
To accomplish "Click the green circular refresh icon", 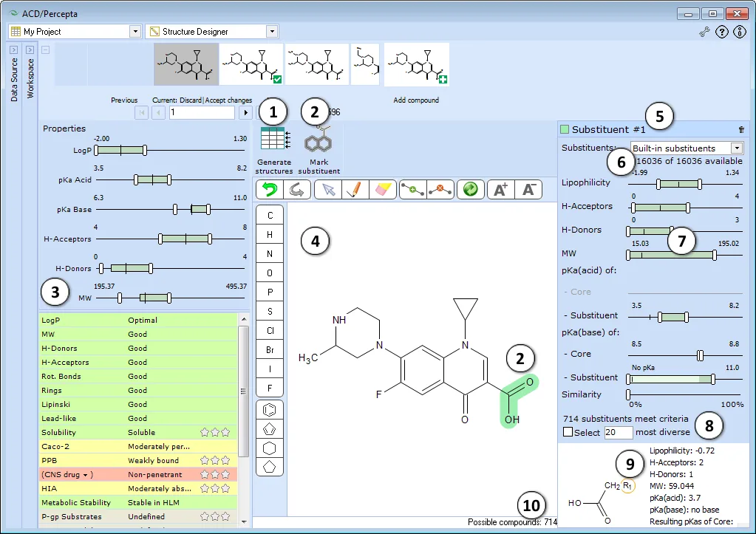I will pyautogui.click(x=471, y=189).
